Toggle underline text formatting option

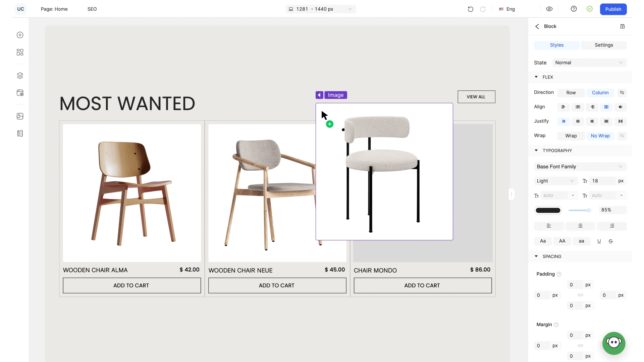pos(599,241)
